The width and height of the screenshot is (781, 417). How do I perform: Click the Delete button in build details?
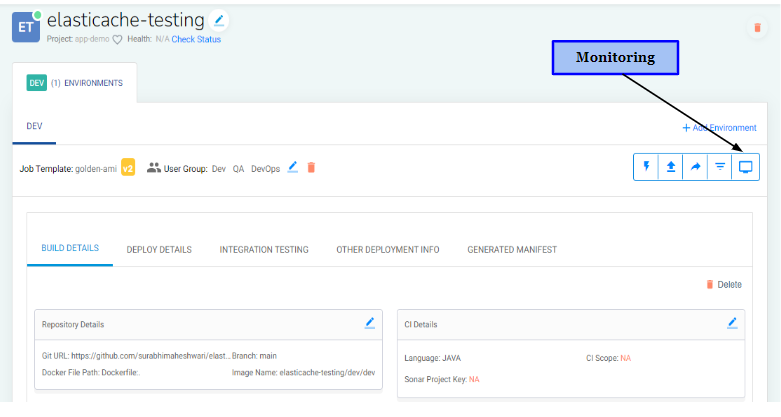pyautogui.click(x=724, y=284)
